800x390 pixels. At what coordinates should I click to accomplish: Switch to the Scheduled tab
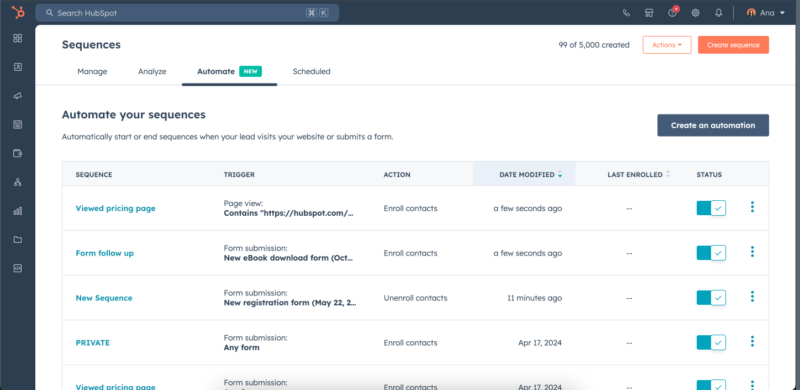tap(311, 71)
